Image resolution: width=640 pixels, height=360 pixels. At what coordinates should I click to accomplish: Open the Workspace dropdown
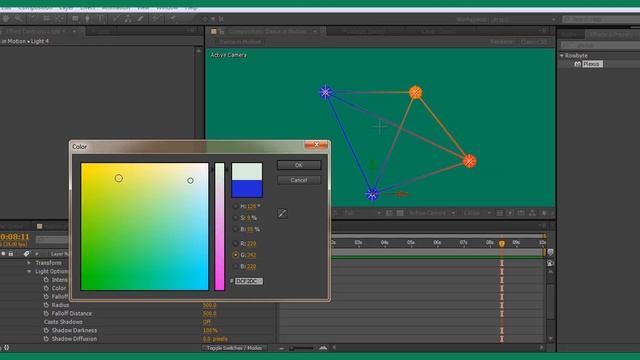(524, 20)
